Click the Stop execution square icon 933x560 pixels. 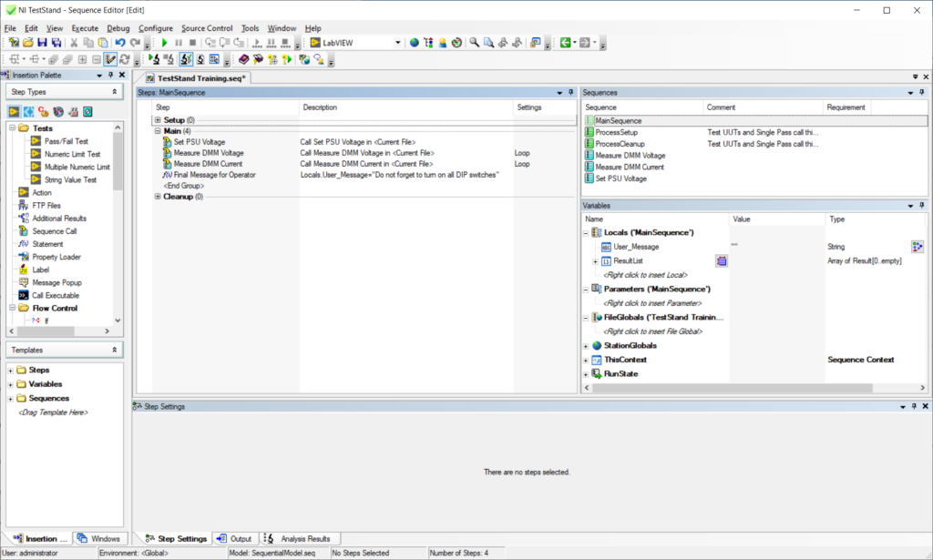(193, 43)
